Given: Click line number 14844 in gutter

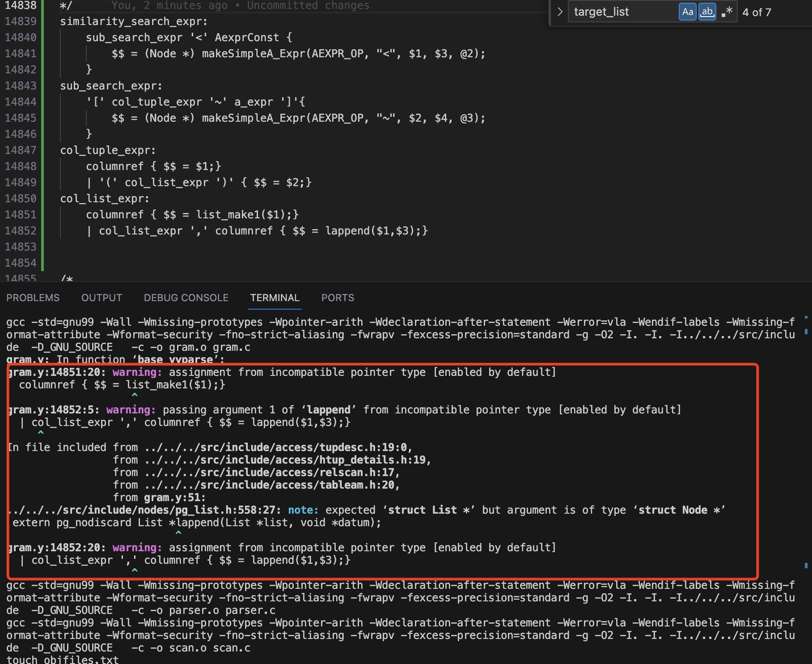Looking at the screenshot, I should (x=21, y=102).
